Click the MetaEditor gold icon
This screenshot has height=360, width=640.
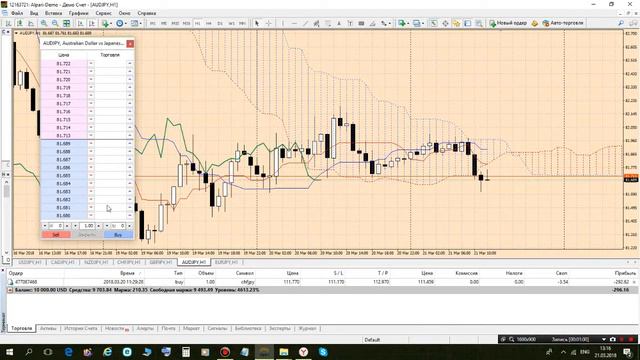click(534, 23)
